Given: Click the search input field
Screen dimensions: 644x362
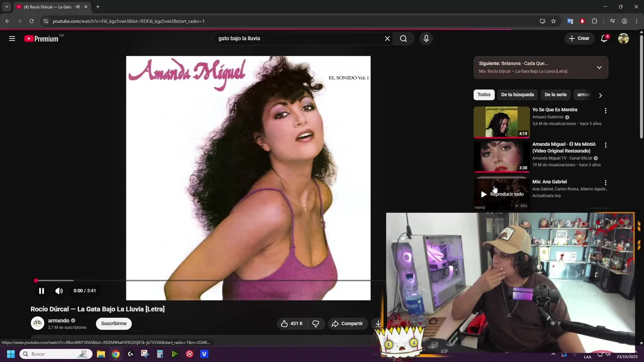Looking at the screenshot, I should tap(299, 39).
